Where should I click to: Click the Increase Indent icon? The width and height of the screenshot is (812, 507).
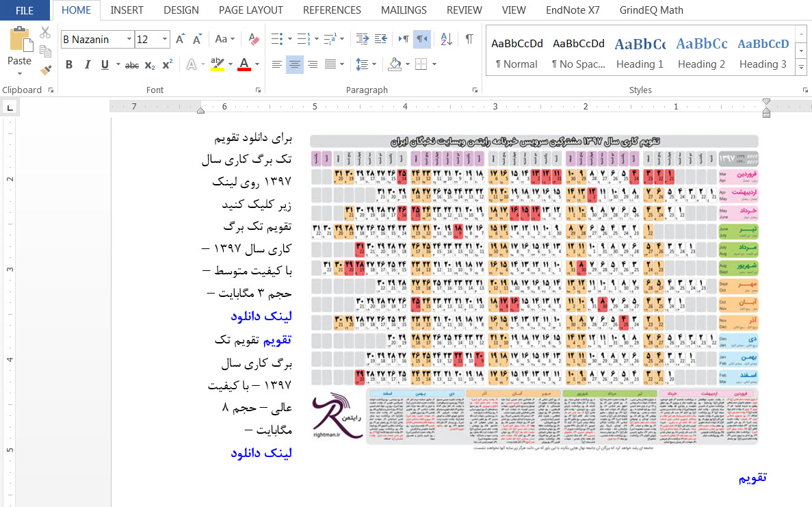pyautogui.click(x=381, y=39)
